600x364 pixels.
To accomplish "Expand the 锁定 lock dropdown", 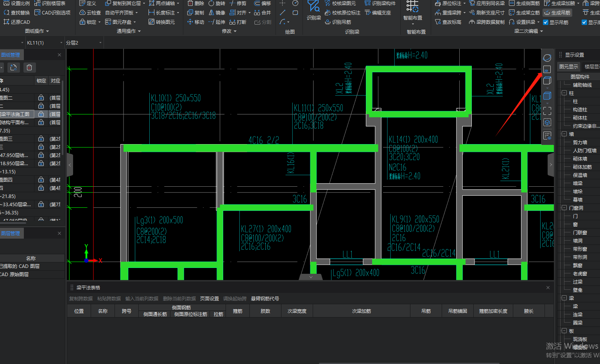I will 99,22.
